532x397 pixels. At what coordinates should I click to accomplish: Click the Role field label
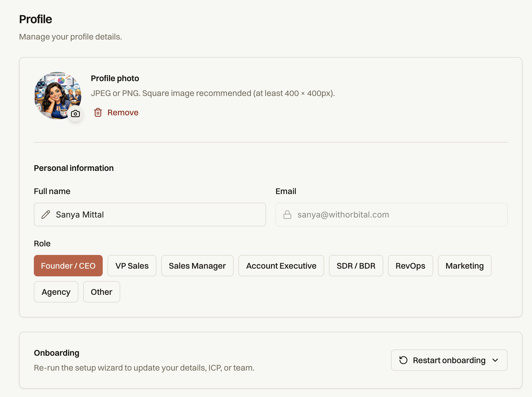42,244
